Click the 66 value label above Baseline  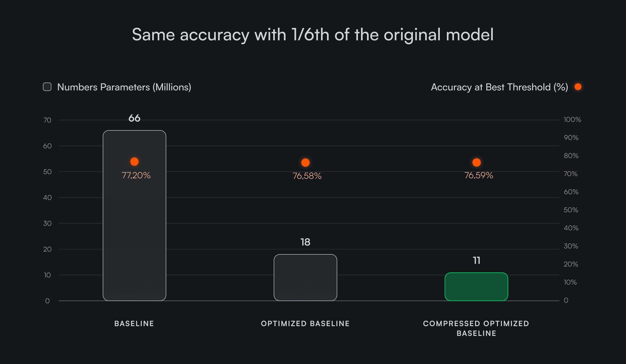pyautogui.click(x=134, y=118)
